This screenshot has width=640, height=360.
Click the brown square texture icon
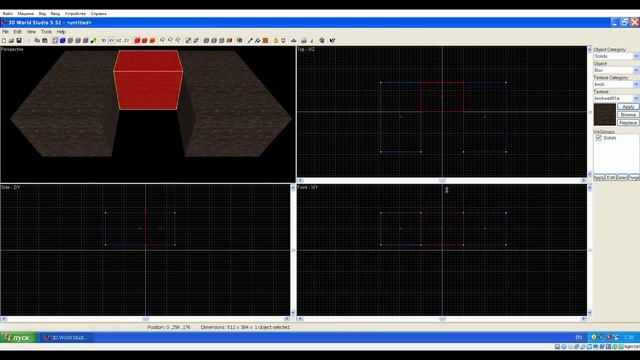click(x=265, y=40)
